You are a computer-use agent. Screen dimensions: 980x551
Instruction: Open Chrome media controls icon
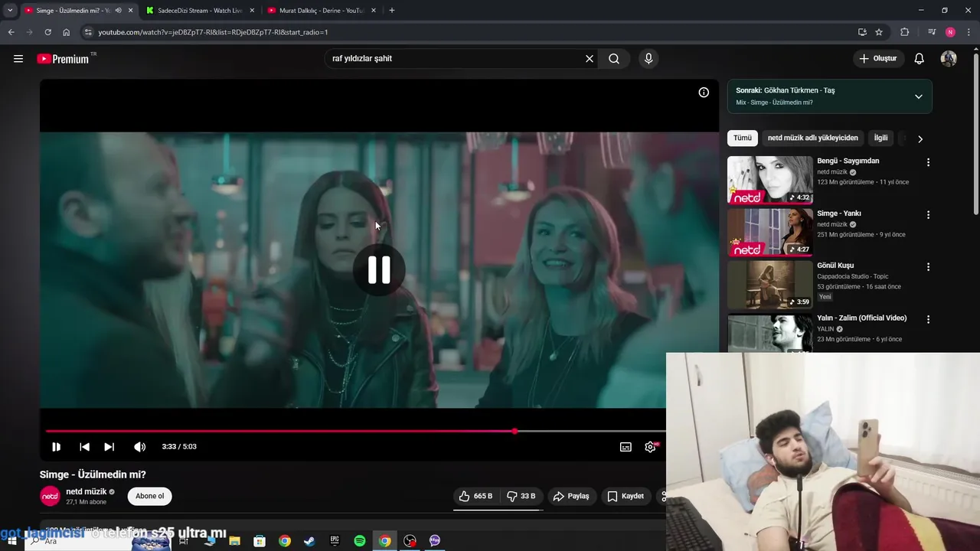932,32
